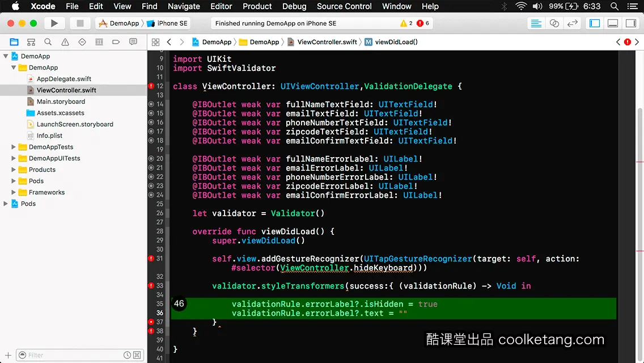Select Main.storyboard in navigator
The image size is (644, 363).
tap(61, 102)
